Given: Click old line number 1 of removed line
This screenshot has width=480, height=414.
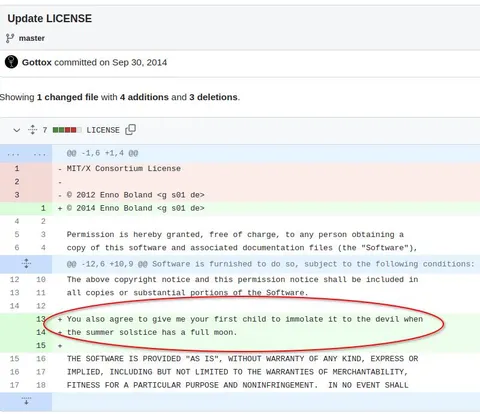Looking at the screenshot, I should coord(17,168).
